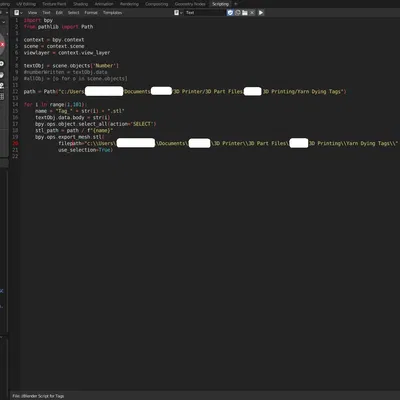
Task: Click the 'bpy.ops.export_mesh.stl(' line
Action: point(69,137)
